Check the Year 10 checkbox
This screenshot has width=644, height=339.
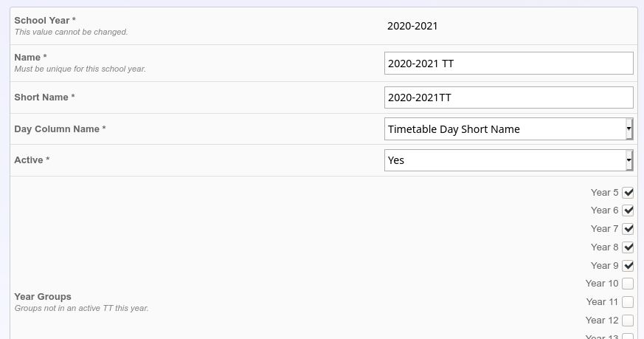[x=628, y=284]
